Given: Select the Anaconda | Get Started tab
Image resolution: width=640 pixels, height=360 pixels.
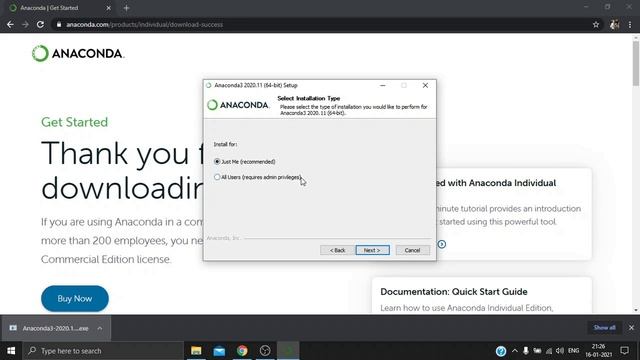Looking at the screenshot, I should [60, 8].
